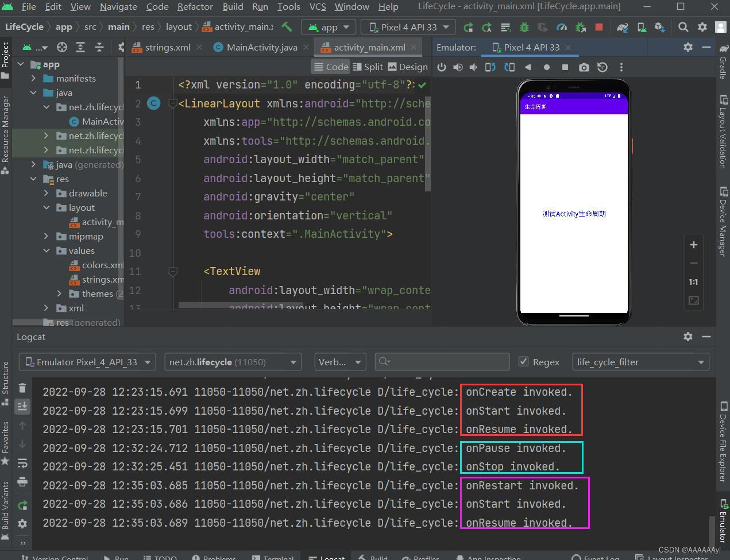This screenshot has width=730, height=560.
Task: Click the Debug app bug icon
Action: click(524, 27)
